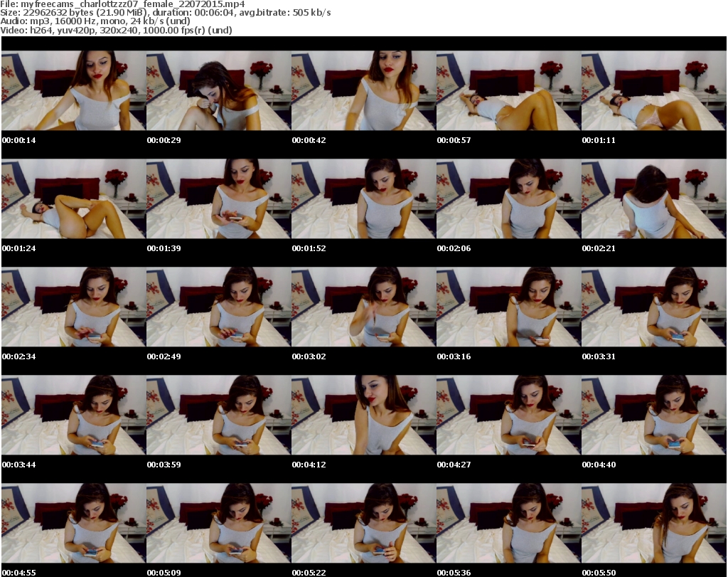
Task: Select the timestamp text 00:04:27
Action: coord(454,465)
